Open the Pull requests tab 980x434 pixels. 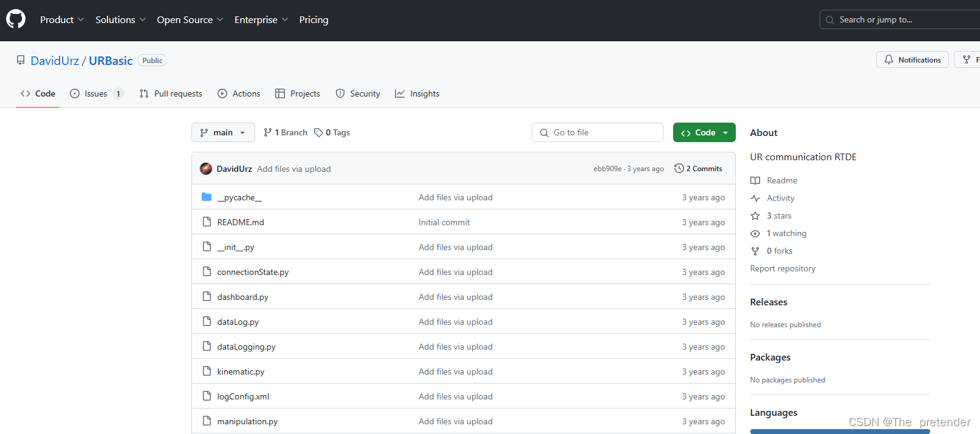coord(171,93)
